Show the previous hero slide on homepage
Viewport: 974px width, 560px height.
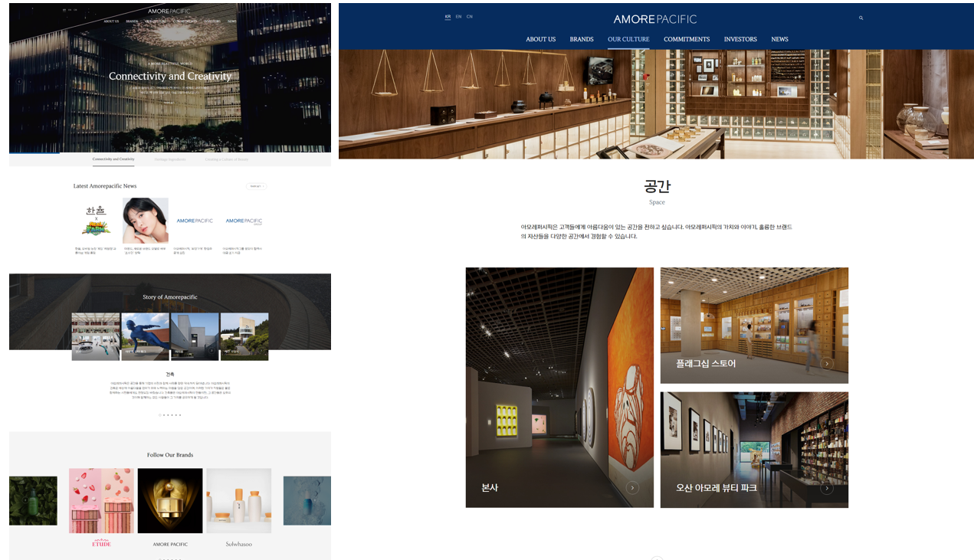[20, 81]
